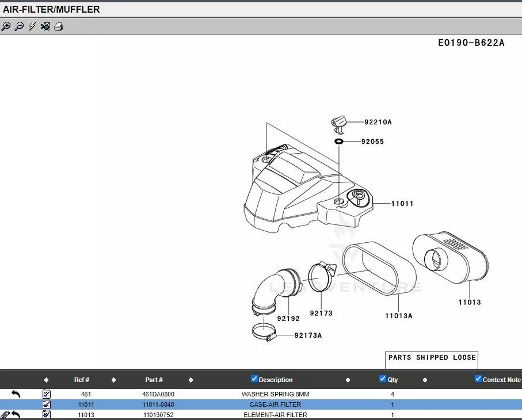
Task: Click the zoom out magnifier icon
Action: pos(19,26)
